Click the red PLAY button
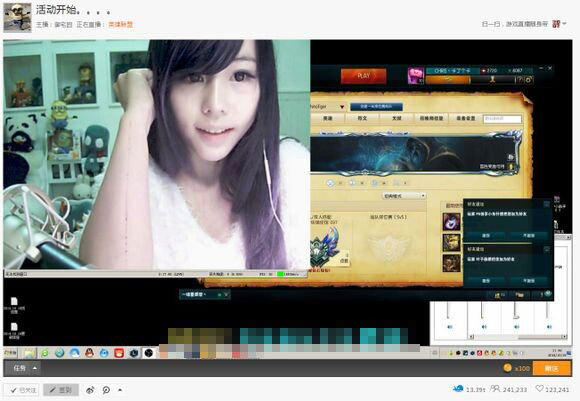 click(x=363, y=76)
